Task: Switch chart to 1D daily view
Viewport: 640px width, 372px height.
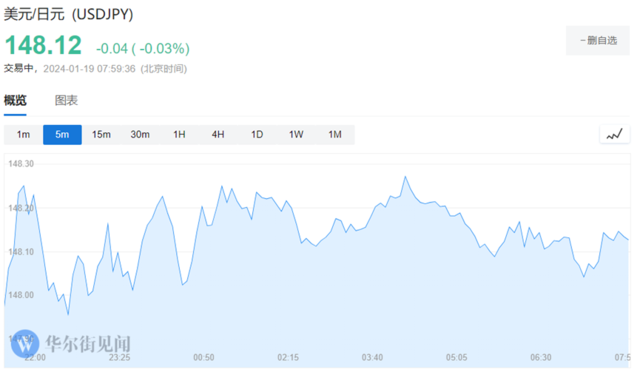Action: point(257,134)
